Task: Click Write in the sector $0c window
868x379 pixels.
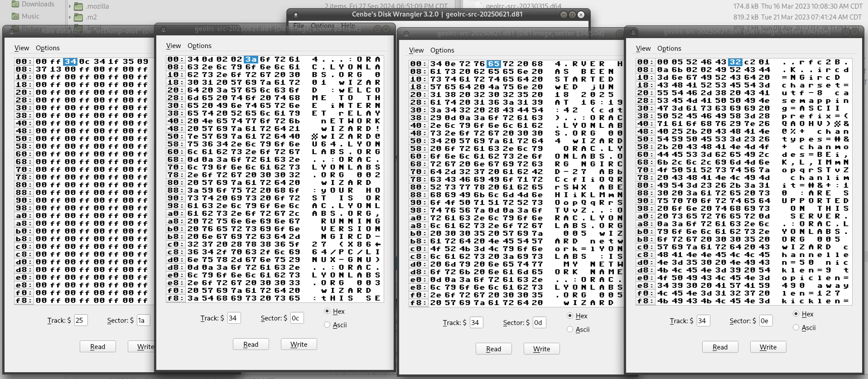Action: [x=299, y=344]
